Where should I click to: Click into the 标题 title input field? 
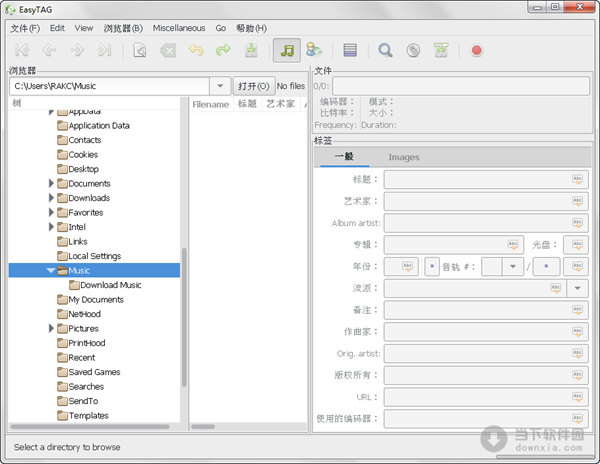pyautogui.click(x=476, y=179)
